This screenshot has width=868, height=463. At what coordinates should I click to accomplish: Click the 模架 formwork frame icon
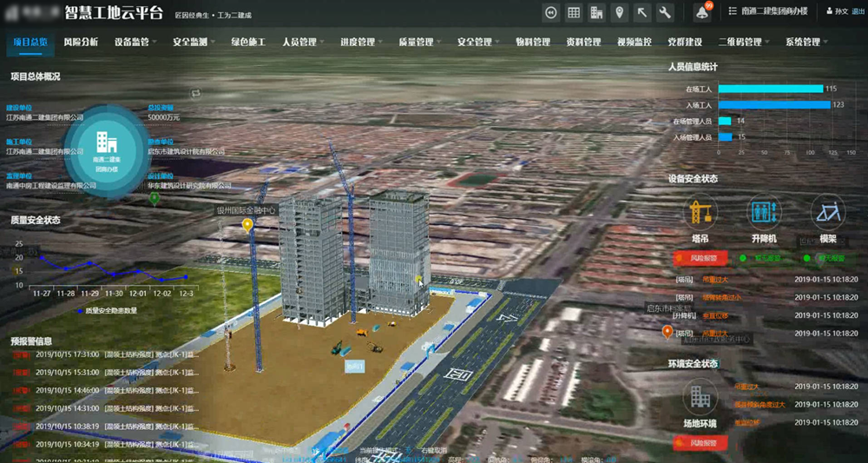[x=828, y=212]
